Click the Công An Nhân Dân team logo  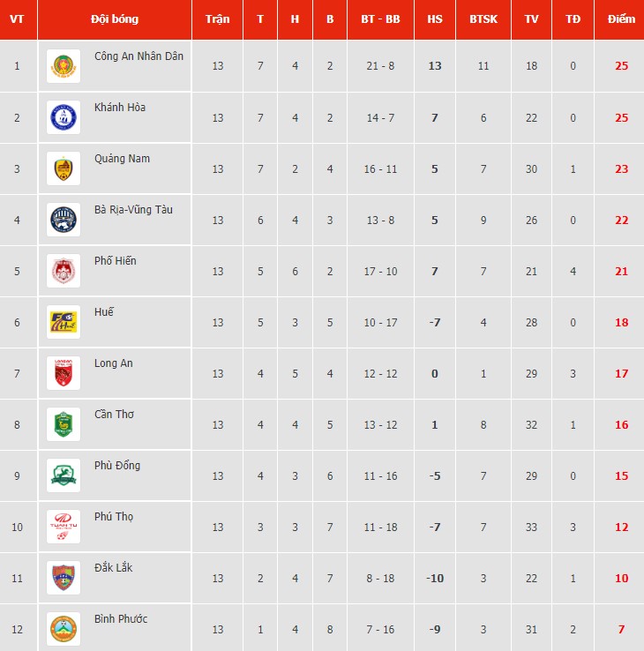64,66
